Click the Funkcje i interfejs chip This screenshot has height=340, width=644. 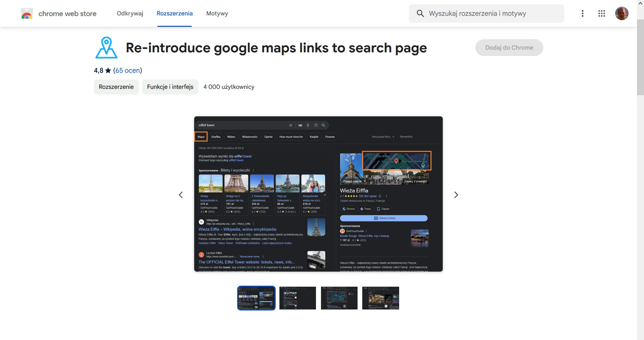[x=170, y=87]
